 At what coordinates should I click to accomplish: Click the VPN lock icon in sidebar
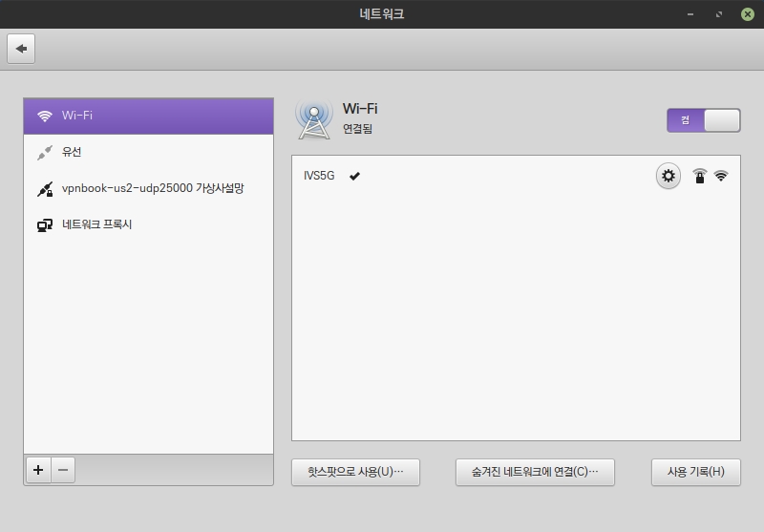[44, 189]
